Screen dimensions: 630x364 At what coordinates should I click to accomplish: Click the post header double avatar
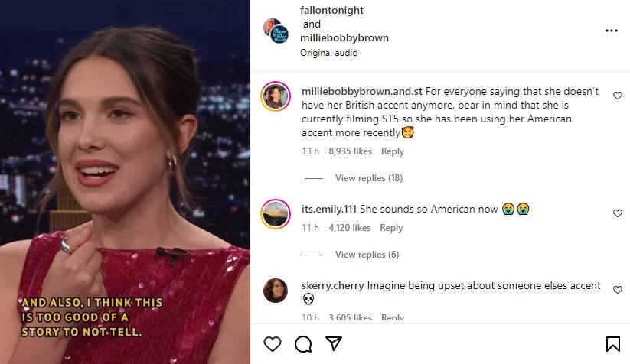[x=276, y=31]
